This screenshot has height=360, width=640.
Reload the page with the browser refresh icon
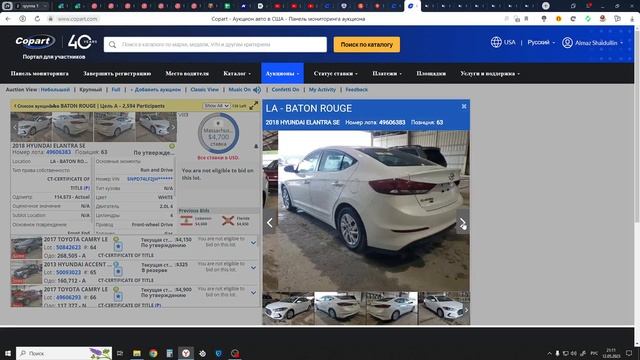[x=37, y=19]
